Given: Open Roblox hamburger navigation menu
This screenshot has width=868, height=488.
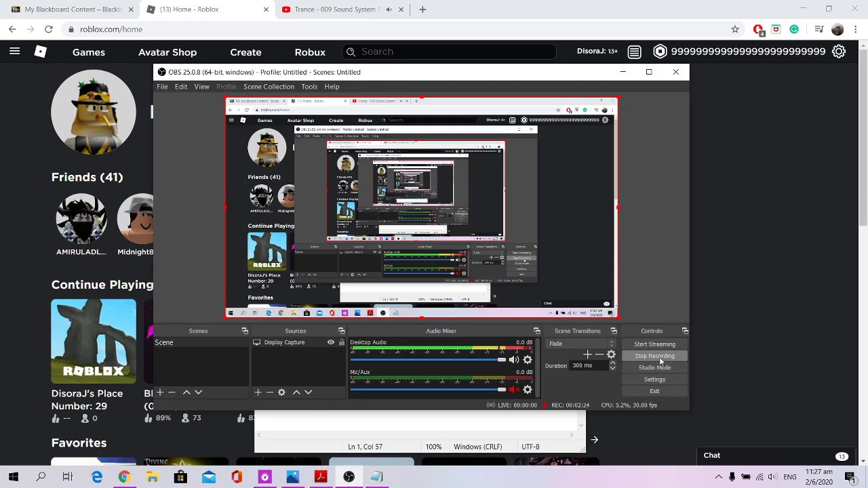Looking at the screenshot, I should click(x=14, y=52).
